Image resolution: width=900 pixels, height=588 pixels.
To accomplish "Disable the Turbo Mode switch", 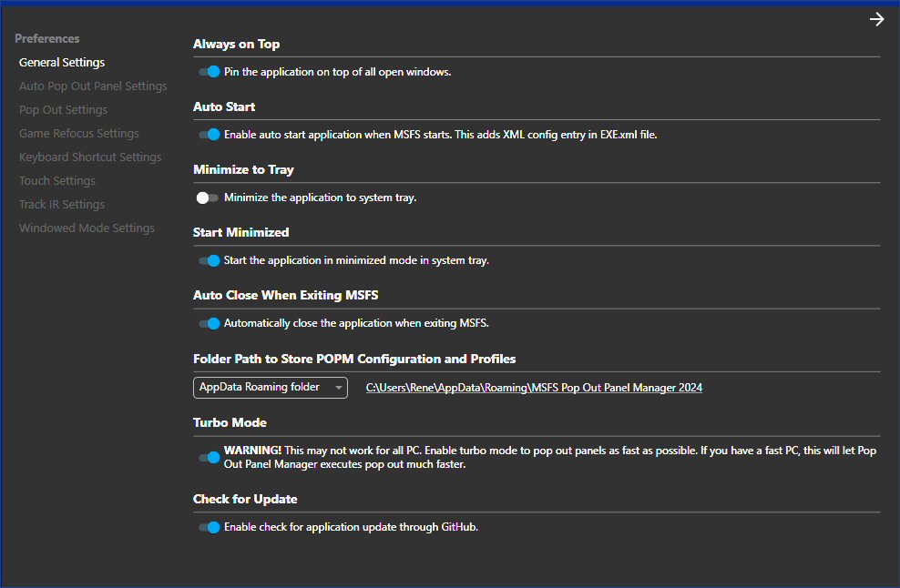I will (x=209, y=457).
